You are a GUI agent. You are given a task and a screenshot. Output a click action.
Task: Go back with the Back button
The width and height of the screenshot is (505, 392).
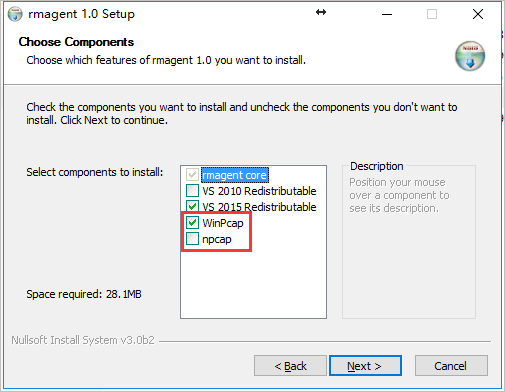(290, 366)
